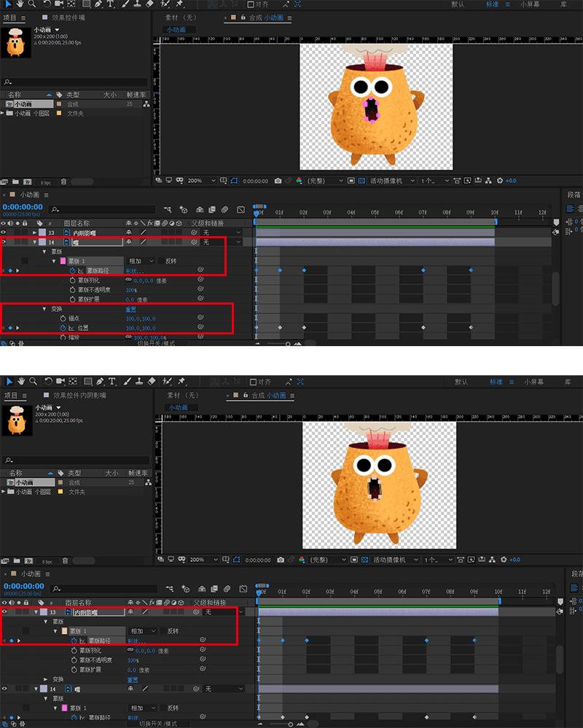Hide layer 13 with its eye icon, upper timeline
Screen dimensions: 583x728
[4, 232]
